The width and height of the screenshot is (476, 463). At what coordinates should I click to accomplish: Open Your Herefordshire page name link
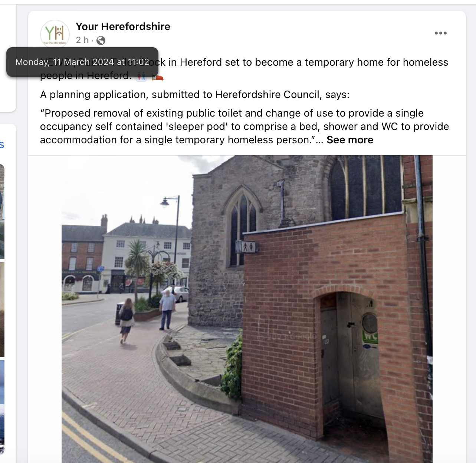[123, 26]
